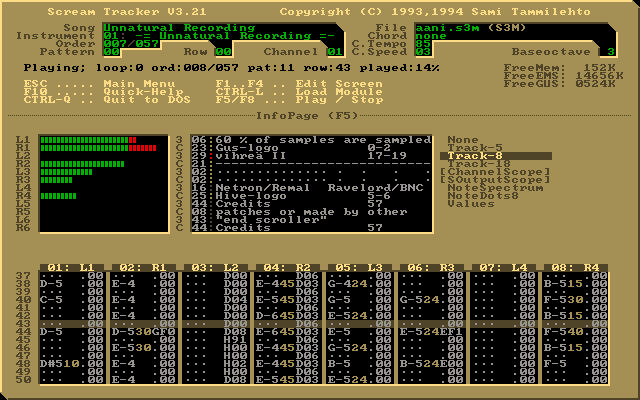The image size is (640, 400).
Task: Click the 'Netron/Remal Ravelord/BNC' sample row
Action: 311,188
